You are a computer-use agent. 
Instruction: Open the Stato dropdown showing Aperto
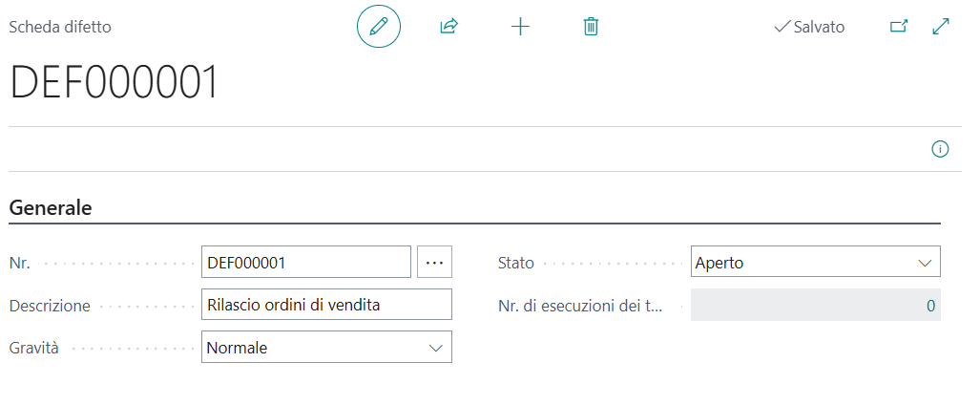click(815, 262)
